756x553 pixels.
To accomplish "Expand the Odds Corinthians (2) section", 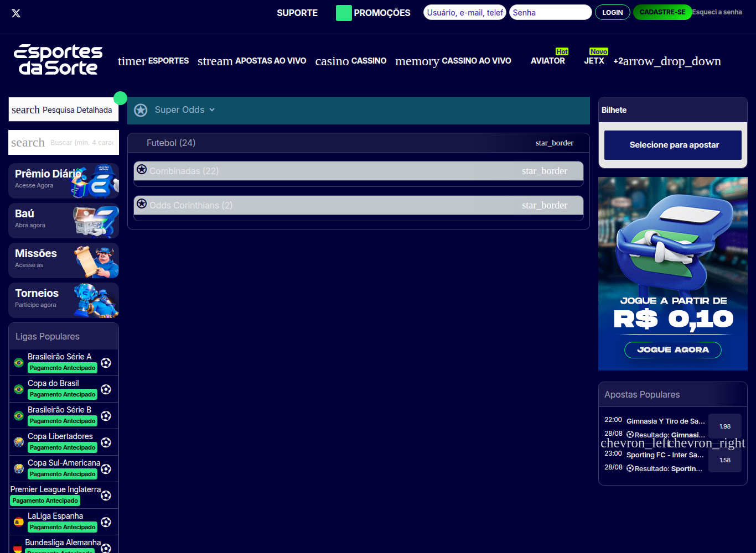I will click(359, 205).
